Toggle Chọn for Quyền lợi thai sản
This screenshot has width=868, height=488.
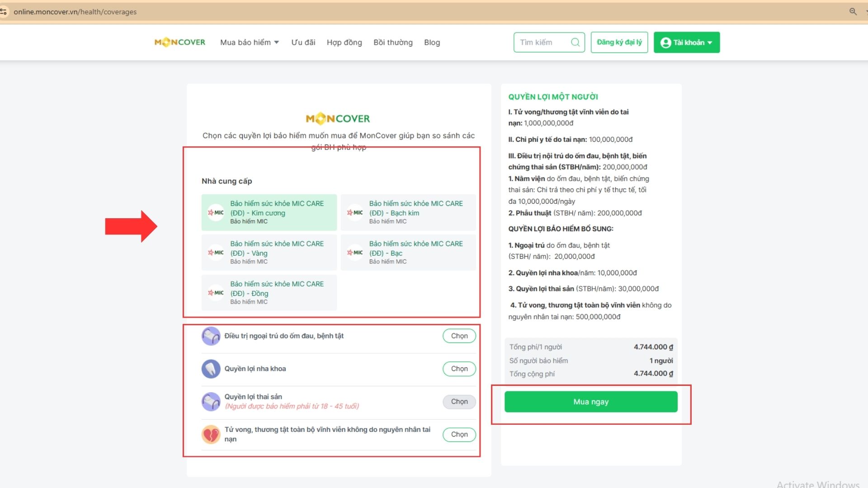point(459,401)
